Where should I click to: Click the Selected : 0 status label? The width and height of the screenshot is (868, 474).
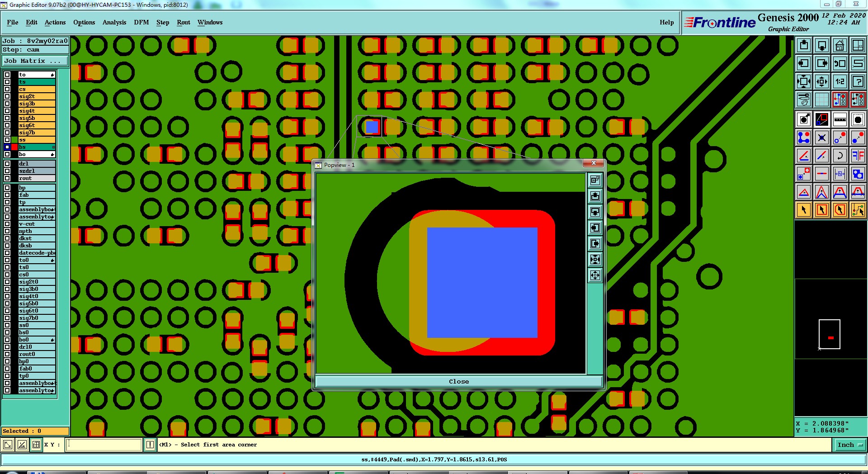pos(35,431)
